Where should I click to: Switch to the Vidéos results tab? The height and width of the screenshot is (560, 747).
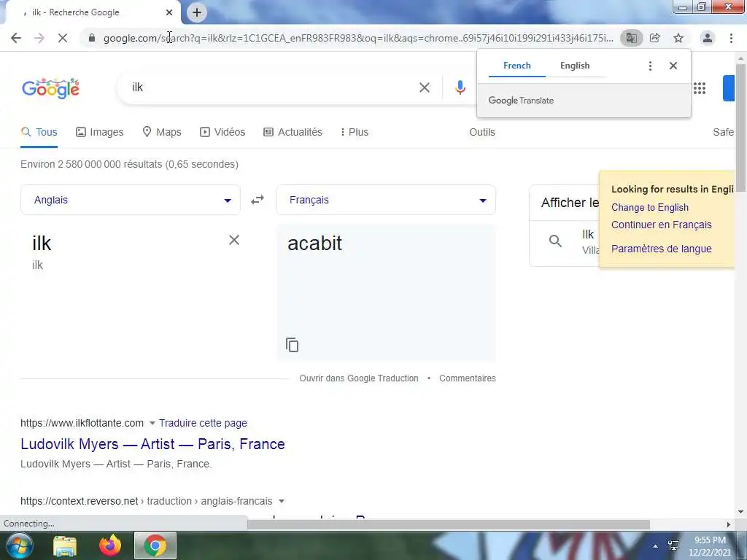coord(222,133)
